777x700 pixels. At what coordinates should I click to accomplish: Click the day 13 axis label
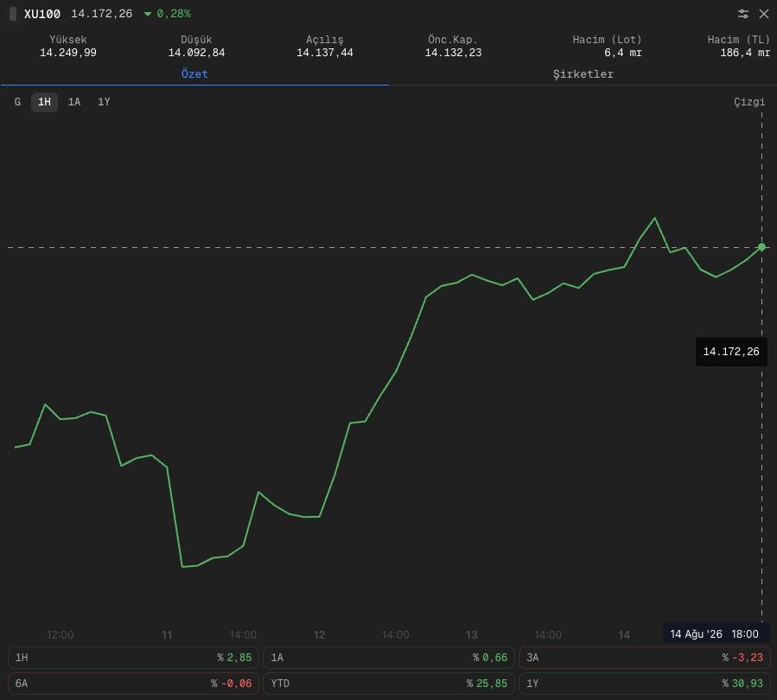472,635
